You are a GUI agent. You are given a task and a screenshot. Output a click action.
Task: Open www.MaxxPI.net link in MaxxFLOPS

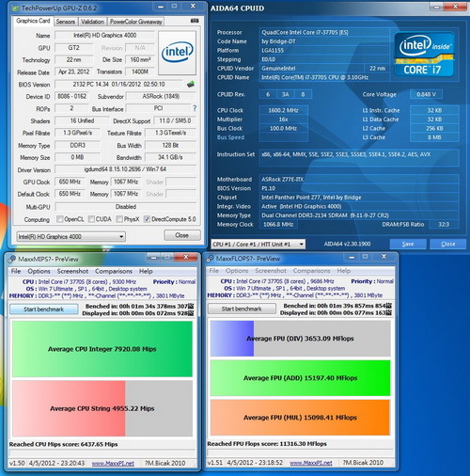pyautogui.click(x=311, y=463)
